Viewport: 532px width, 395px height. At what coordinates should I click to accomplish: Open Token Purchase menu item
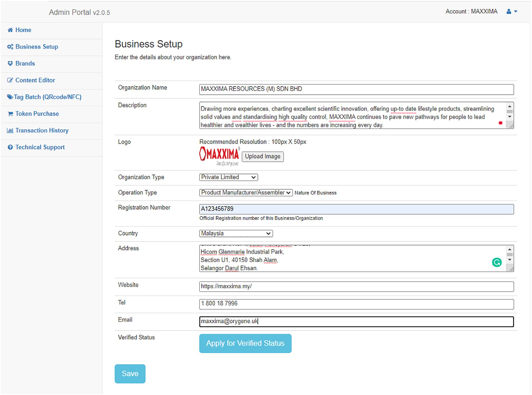pos(37,114)
